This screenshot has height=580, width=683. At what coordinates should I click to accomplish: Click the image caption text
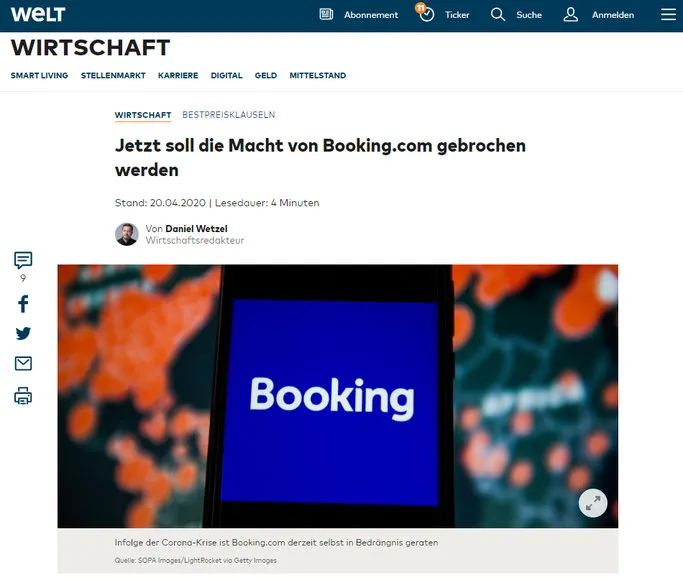(276, 543)
